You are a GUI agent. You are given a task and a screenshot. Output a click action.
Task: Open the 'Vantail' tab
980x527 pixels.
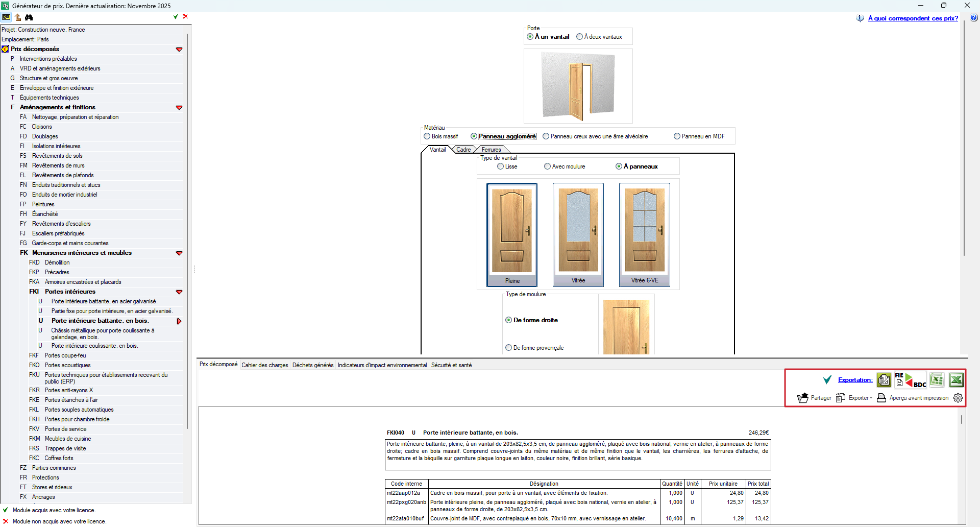click(x=437, y=150)
